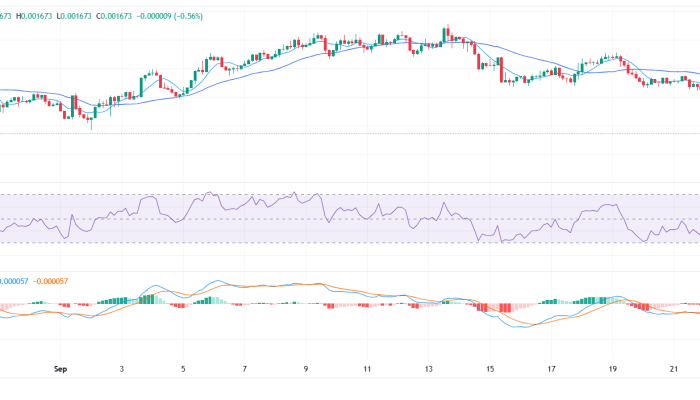Viewport: 700px width, 400px height.
Task: Click date 13 on the time axis
Action: pos(429,369)
